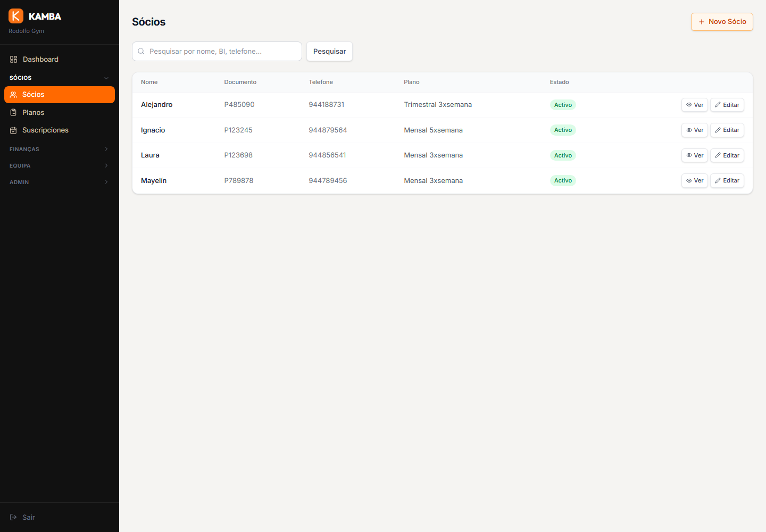Click the Pesquisar button
766x532 pixels.
[329, 52]
